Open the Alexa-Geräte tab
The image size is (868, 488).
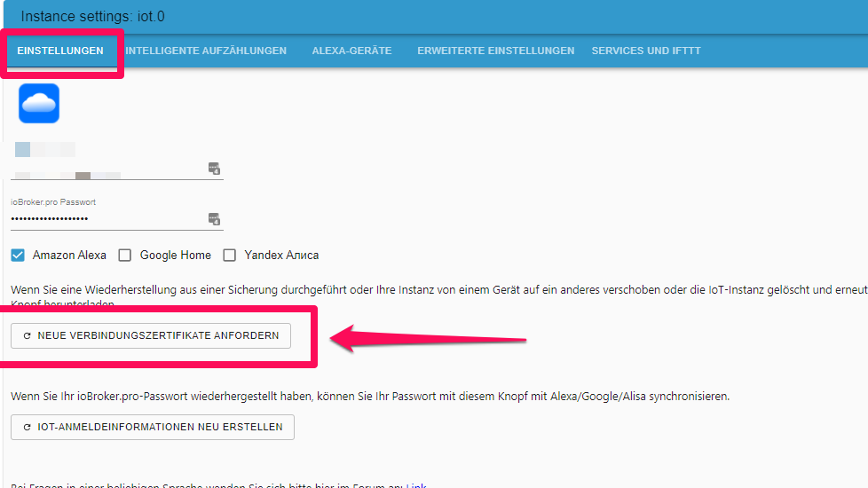[351, 51]
